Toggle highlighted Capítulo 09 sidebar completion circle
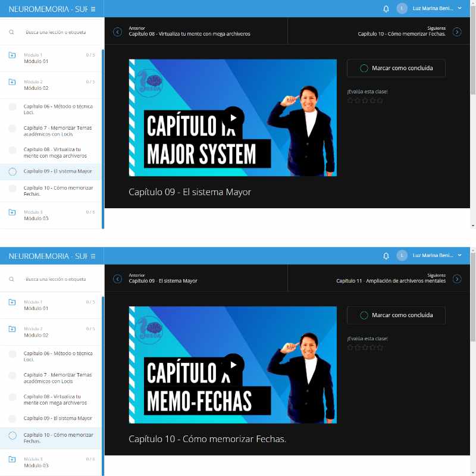The width and height of the screenshot is (476, 476). pos(12,171)
